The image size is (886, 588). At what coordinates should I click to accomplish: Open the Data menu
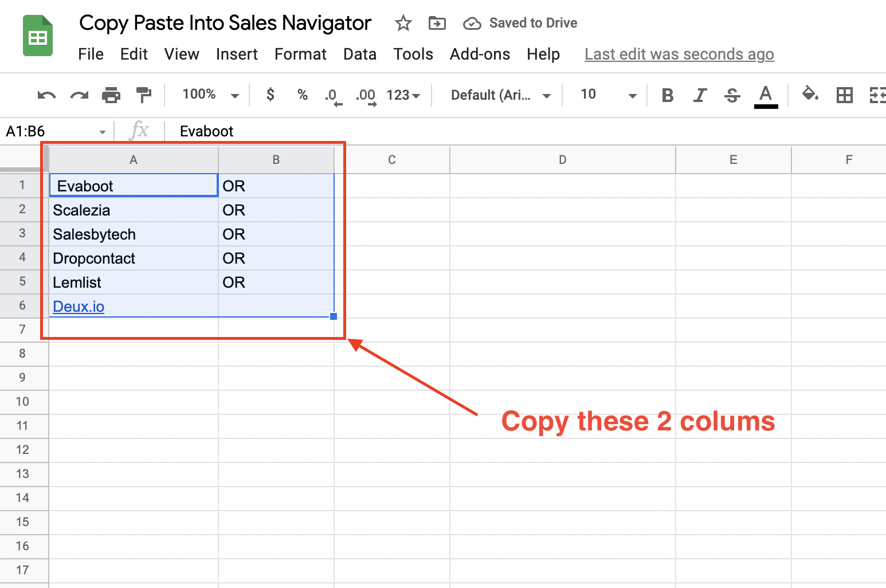tap(360, 54)
